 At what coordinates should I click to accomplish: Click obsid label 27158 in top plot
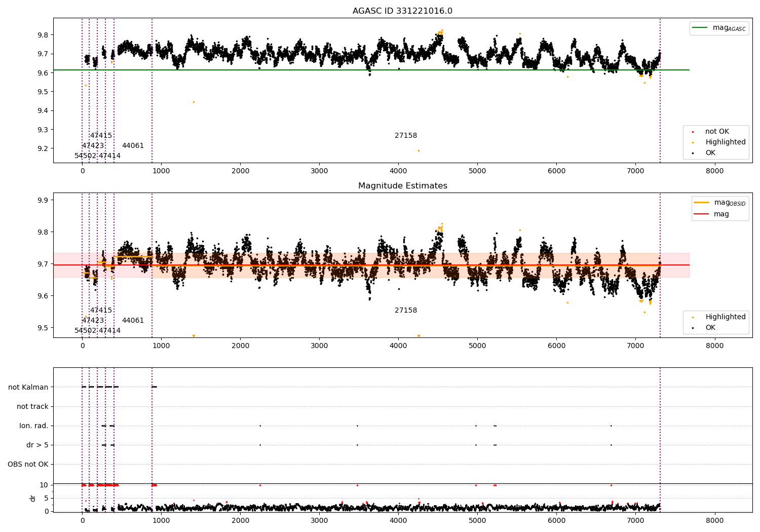click(406, 136)
